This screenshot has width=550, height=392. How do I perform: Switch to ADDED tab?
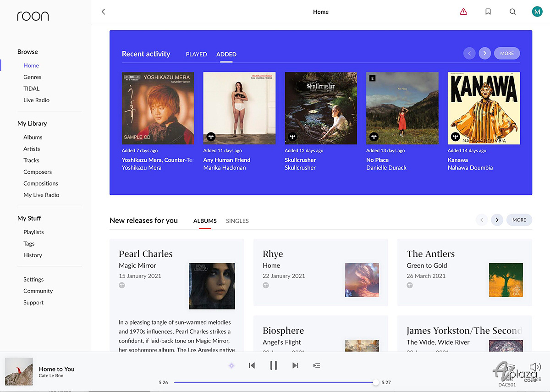(226, 54)
